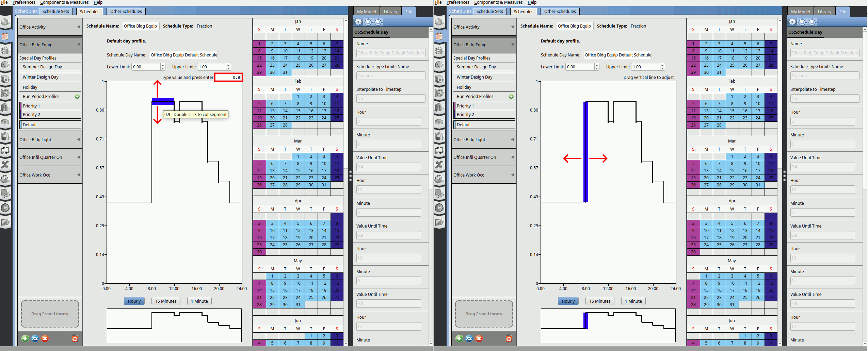868x351 pixels.
Task: Click the x2 duplicate icon in right window
Action: pos(469,338)
